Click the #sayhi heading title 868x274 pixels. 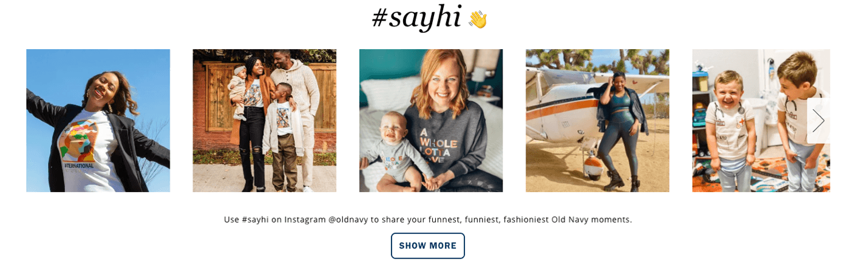point(416,18)
